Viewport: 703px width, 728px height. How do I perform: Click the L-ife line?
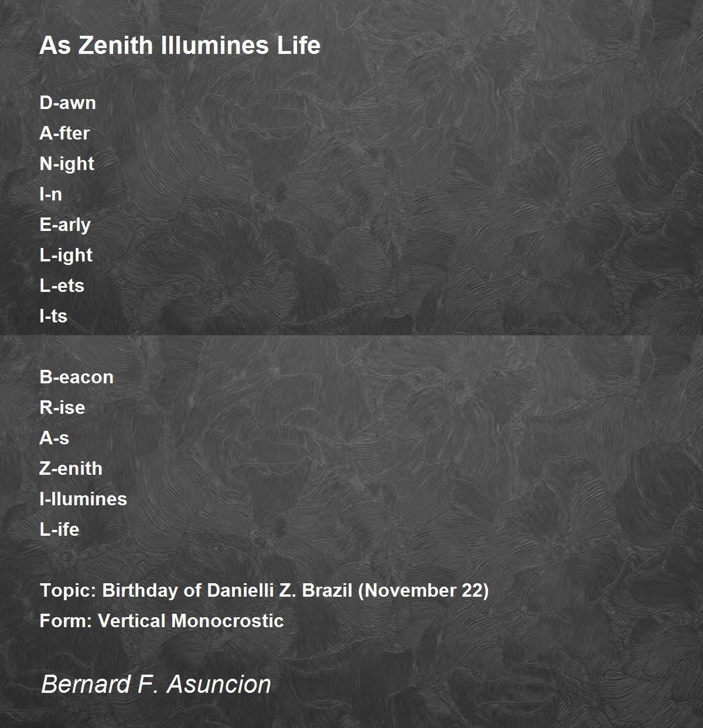click(59, 529)
